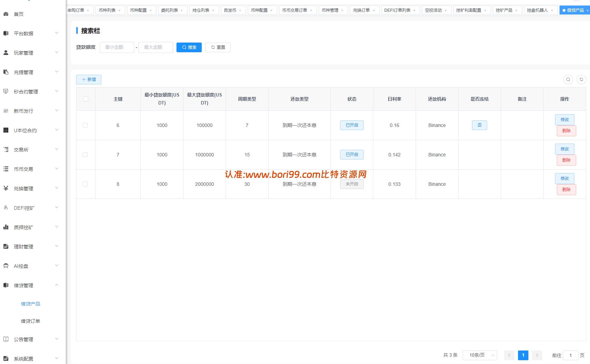This screenshot has height=364, width=590.
Task: Click the 充提管理 sidebar icon
Action: 6,72
